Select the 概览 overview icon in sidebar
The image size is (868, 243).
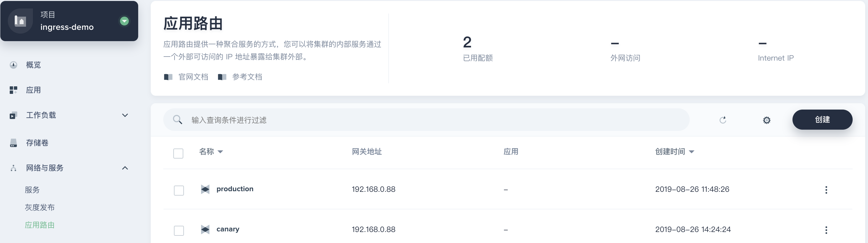[x=13, y=65]
